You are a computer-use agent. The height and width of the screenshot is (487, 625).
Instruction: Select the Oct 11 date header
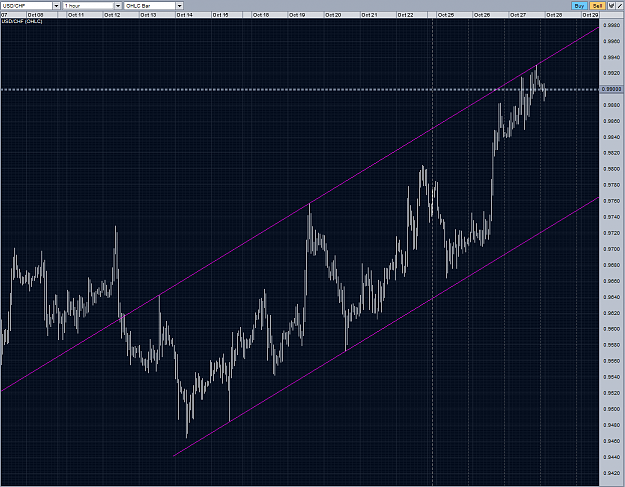[76, 15]
